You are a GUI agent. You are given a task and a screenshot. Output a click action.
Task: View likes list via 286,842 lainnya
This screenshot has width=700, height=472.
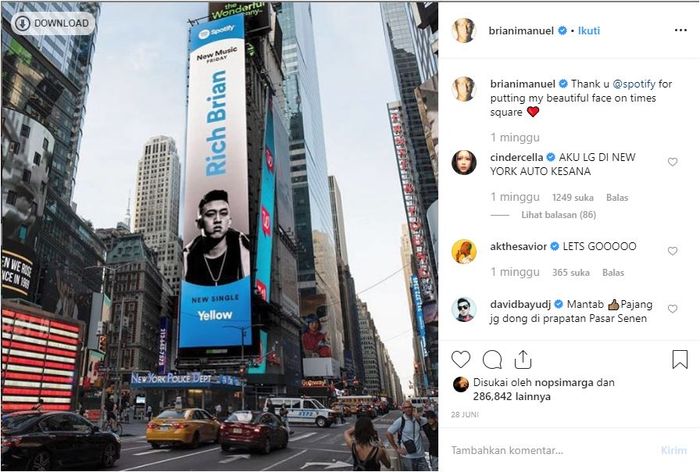[x=512, y=397]
